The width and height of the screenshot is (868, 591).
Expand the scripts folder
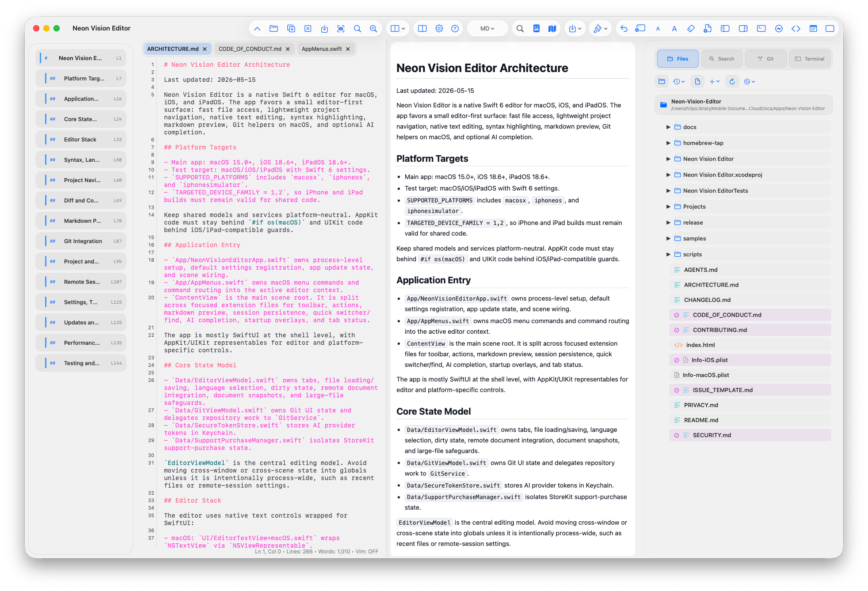pyautogui.click(x=668, y=255)
